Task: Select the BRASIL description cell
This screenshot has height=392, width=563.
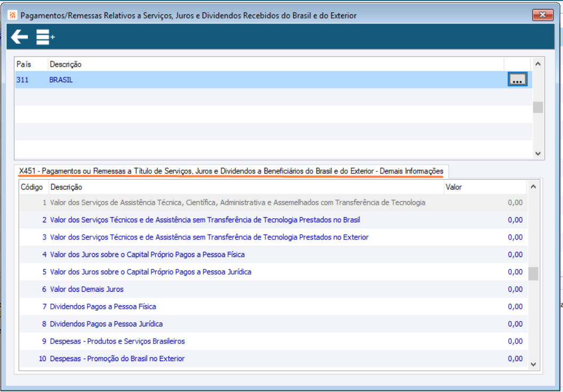Action: [x=276, y=80]
